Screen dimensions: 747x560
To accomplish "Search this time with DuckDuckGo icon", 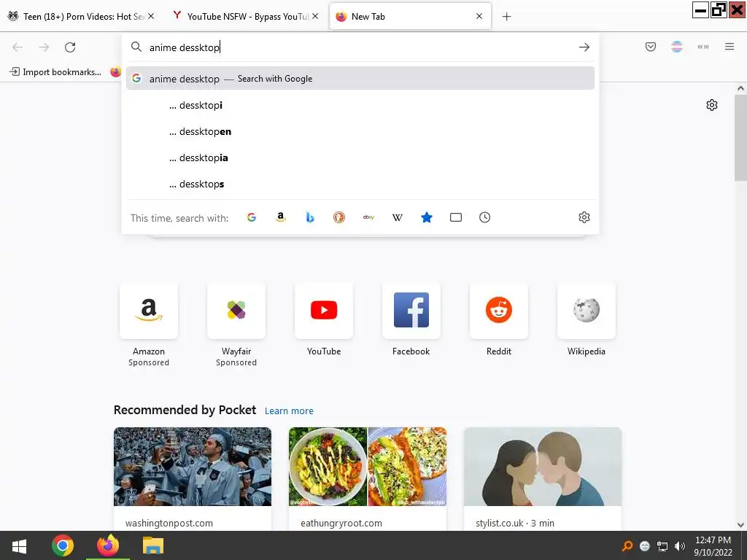I will coord(338,217).
